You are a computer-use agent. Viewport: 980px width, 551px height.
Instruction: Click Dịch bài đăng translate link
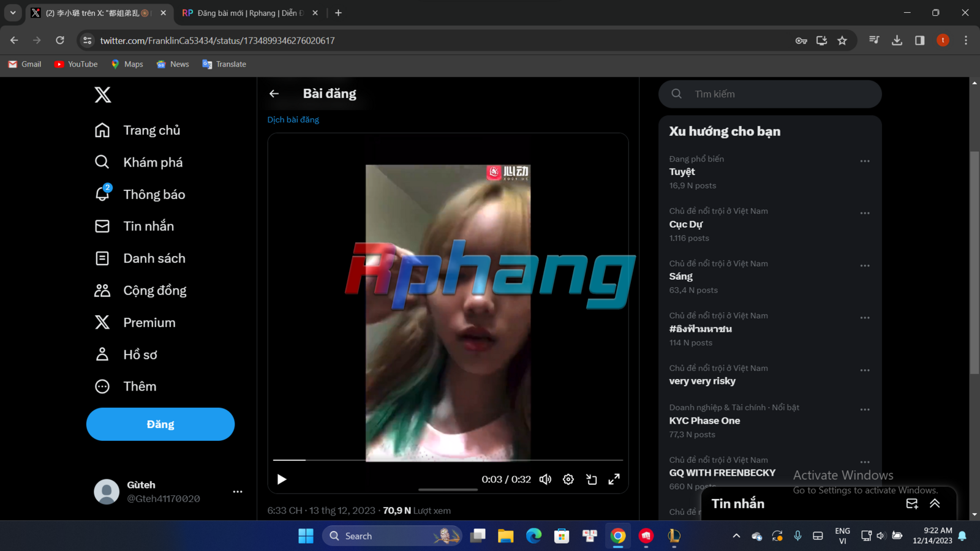click(293, 119)
